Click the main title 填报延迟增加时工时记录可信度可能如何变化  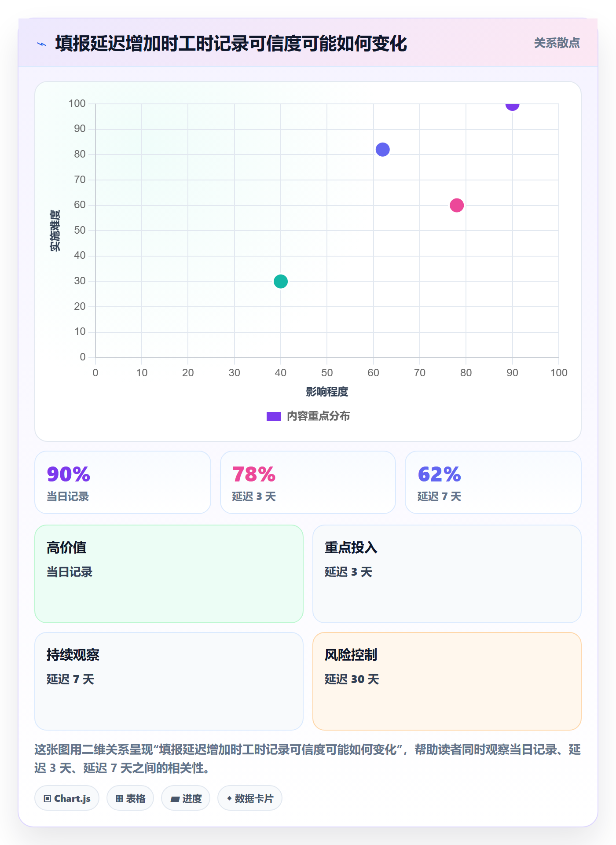[231, 44]
